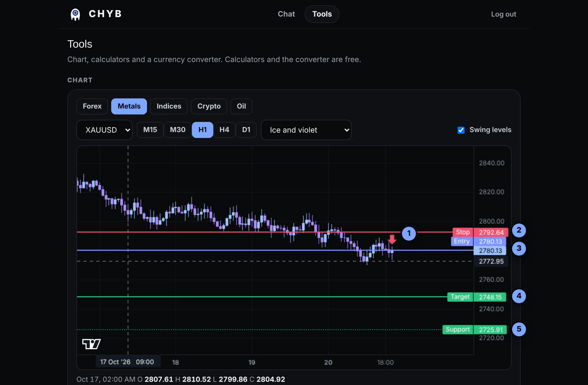
Task: Click the red Stop level label
Action: coord(463,232)
